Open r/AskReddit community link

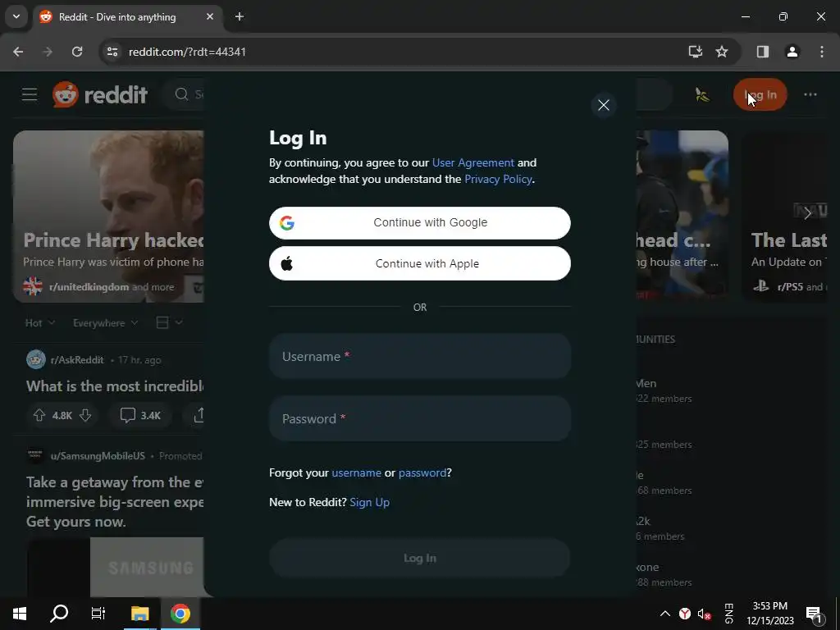tap(76, 360)
